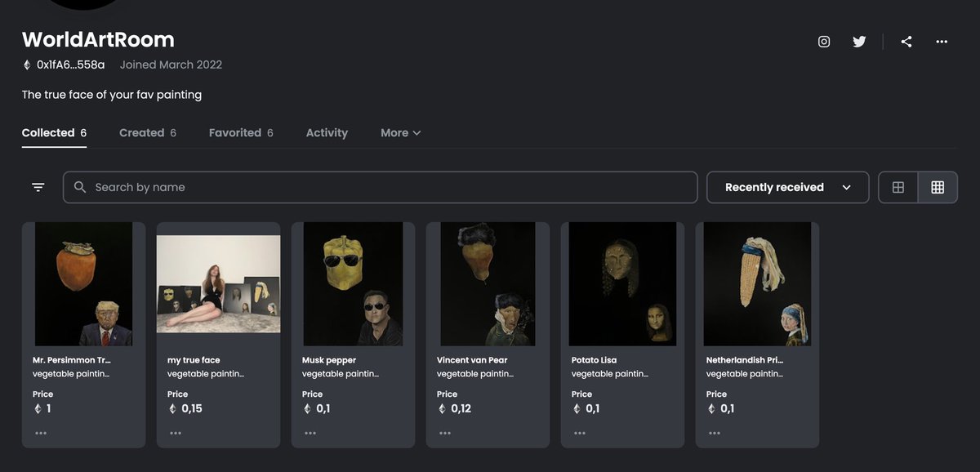Click the Potato Lisa title
The height and width of the screenshot is (472, 980).
pyautogui.click(x=594, y=360)
